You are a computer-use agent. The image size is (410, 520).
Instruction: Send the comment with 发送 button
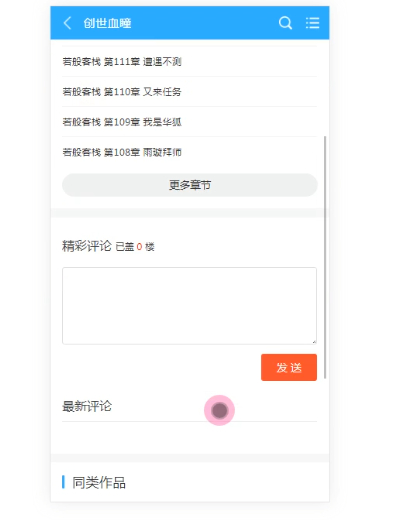pos(289,367)
